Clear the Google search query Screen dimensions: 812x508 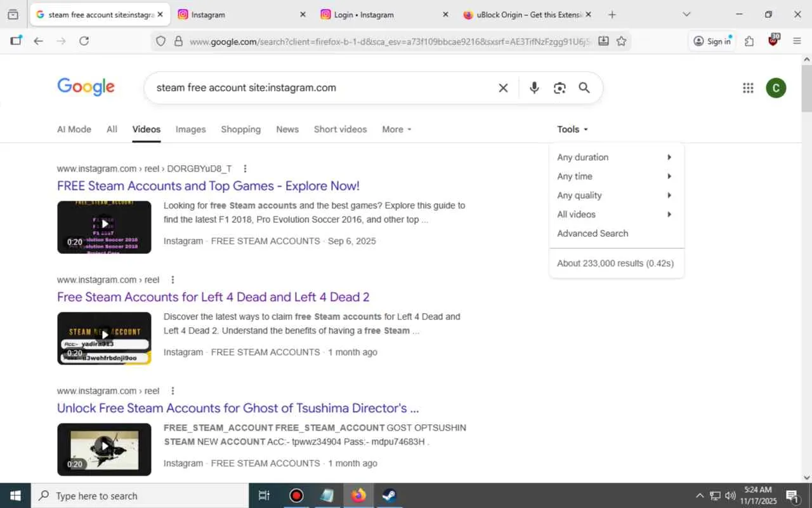pos(503,88)
